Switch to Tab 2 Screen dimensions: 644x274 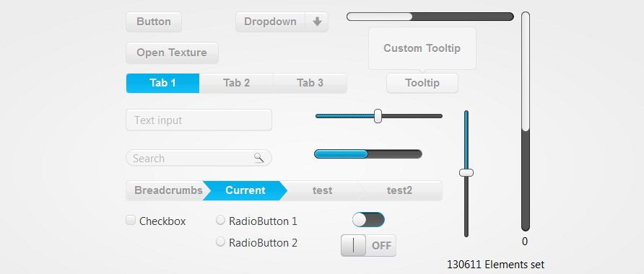coord(237,83)
